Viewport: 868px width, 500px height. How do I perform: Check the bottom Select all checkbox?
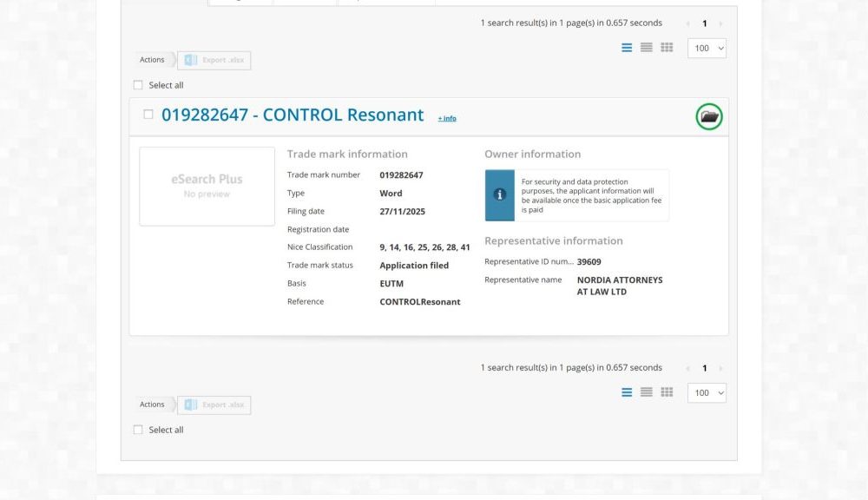(138, 430)
